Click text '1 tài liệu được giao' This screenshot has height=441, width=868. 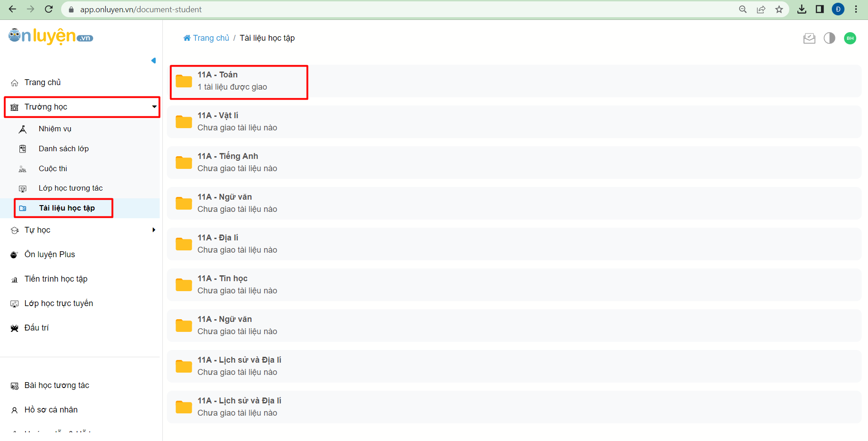[232, 87]
